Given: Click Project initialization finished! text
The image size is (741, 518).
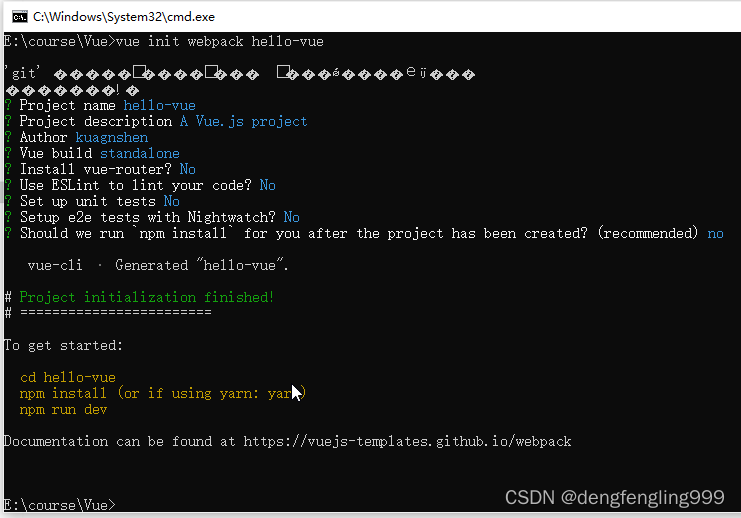Looking at the screenshot, I should (x=146, y=297).
